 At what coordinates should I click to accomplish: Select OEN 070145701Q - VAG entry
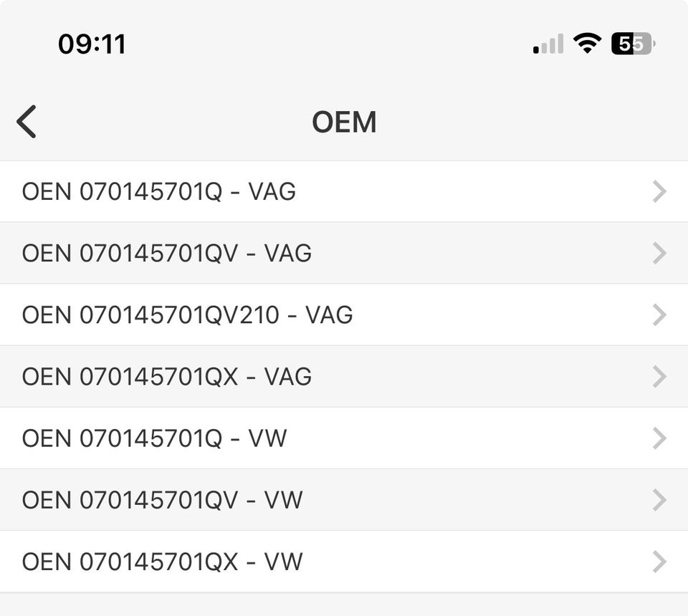[x=344, y=191]
